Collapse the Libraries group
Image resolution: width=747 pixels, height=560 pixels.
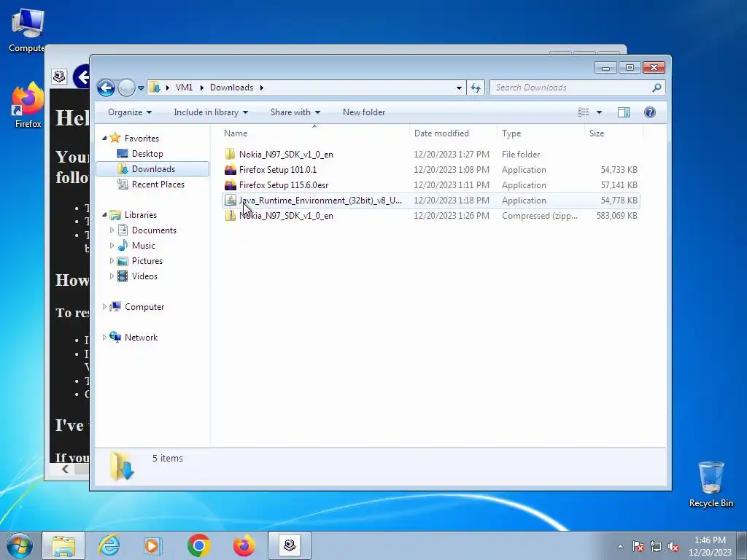click(x=104, y=215)
